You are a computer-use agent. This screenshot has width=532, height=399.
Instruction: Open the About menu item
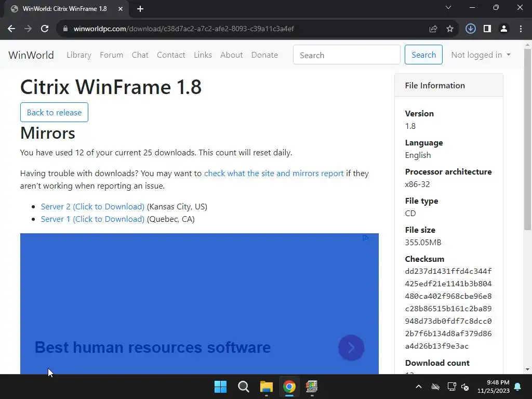[231, 55]
